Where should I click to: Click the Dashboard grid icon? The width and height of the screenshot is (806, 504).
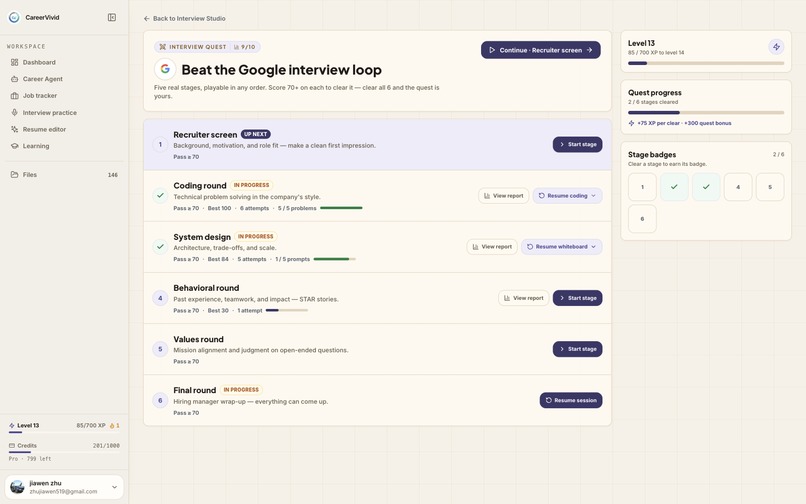coord(14,62)
